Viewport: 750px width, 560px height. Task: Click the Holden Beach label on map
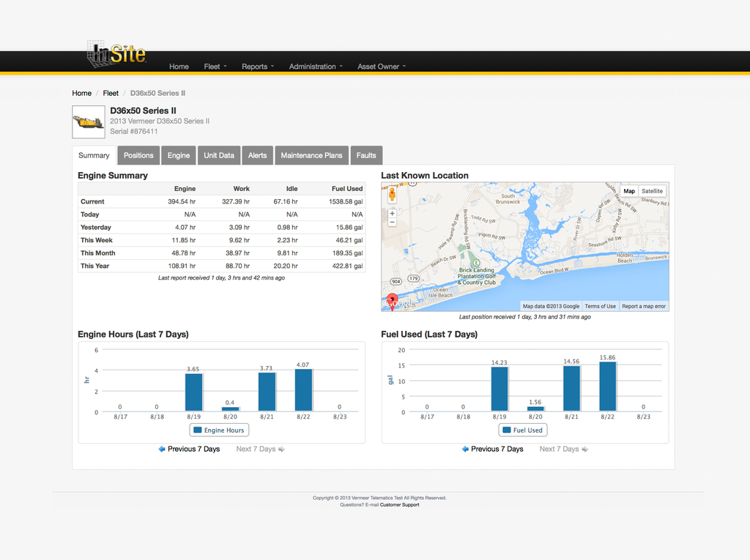coord(624,258)
